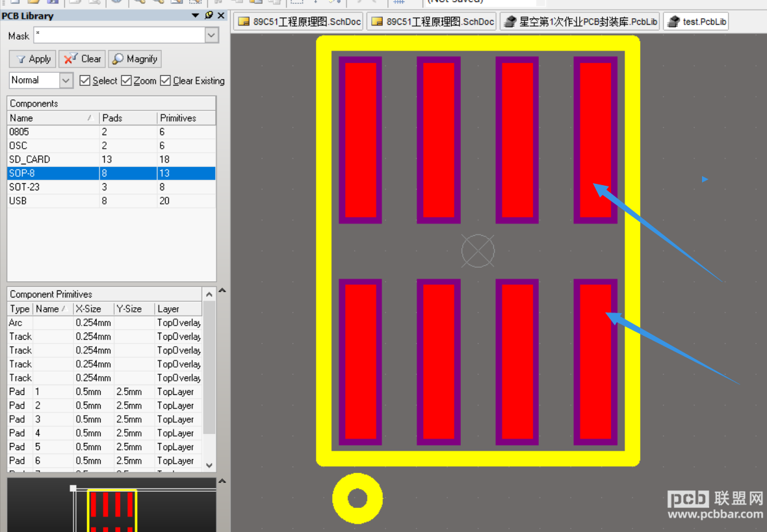
Task: Click the Apply filter button
Action: click(x=32, y=59)
